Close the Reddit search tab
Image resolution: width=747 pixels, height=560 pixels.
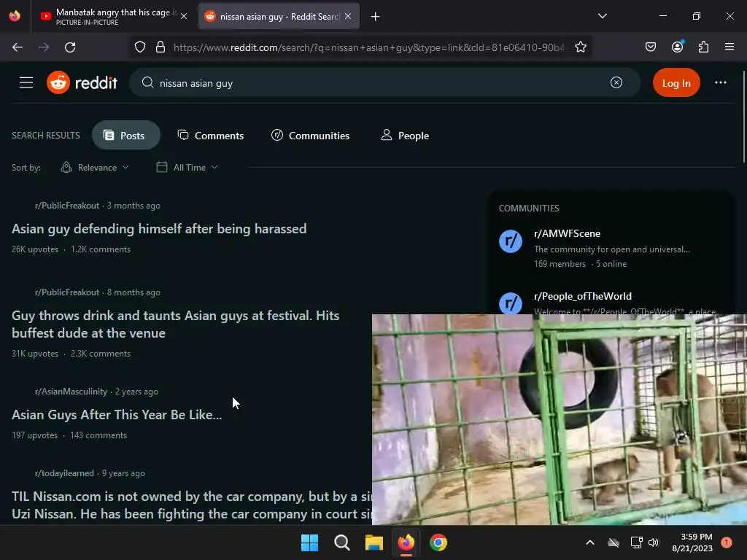[348, 17]
